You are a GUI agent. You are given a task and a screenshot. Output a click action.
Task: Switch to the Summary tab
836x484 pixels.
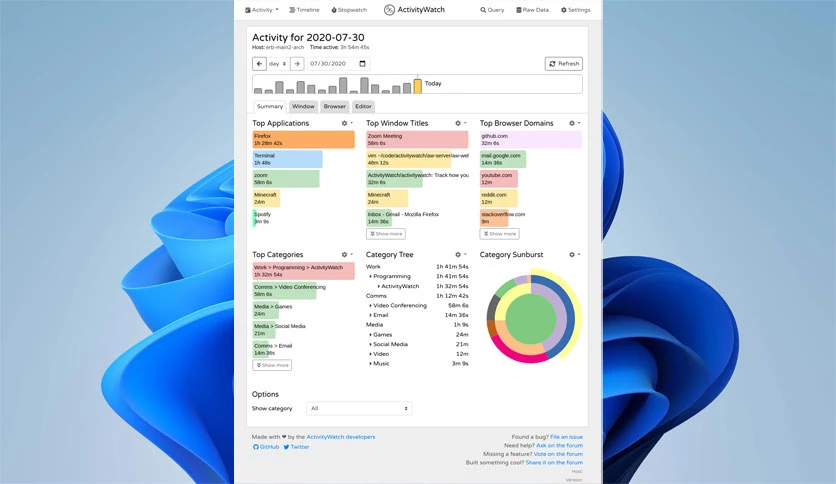[270, 106]
